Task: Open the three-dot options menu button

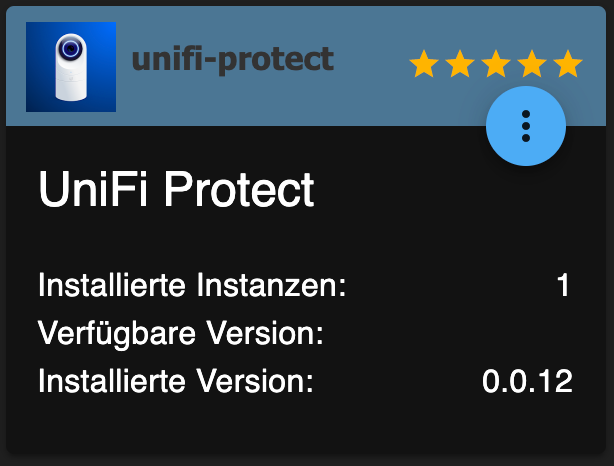Action: click(526, 126)
